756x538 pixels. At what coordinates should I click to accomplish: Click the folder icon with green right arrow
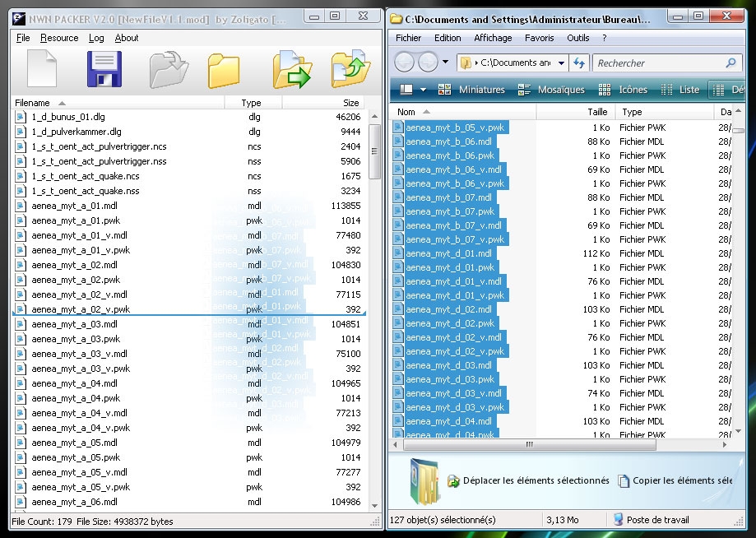(292, 70)
